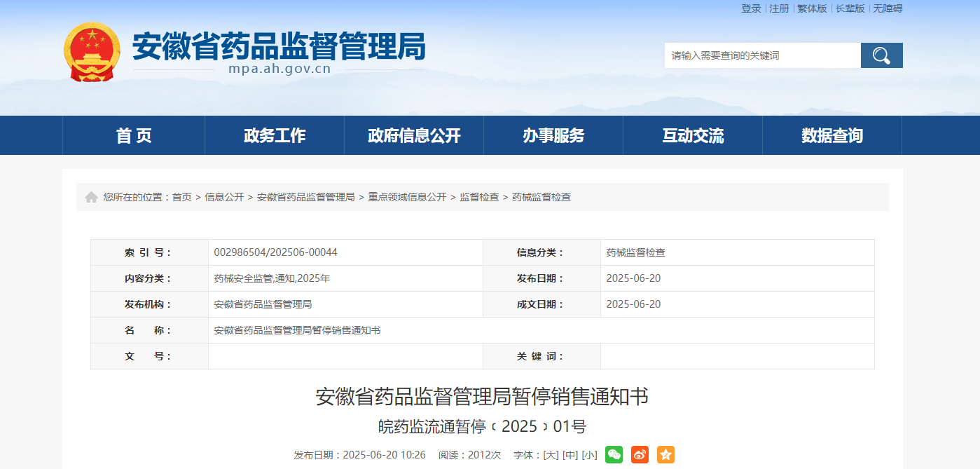Go to 监督检查 breadcrumb link

coord(479,197)
